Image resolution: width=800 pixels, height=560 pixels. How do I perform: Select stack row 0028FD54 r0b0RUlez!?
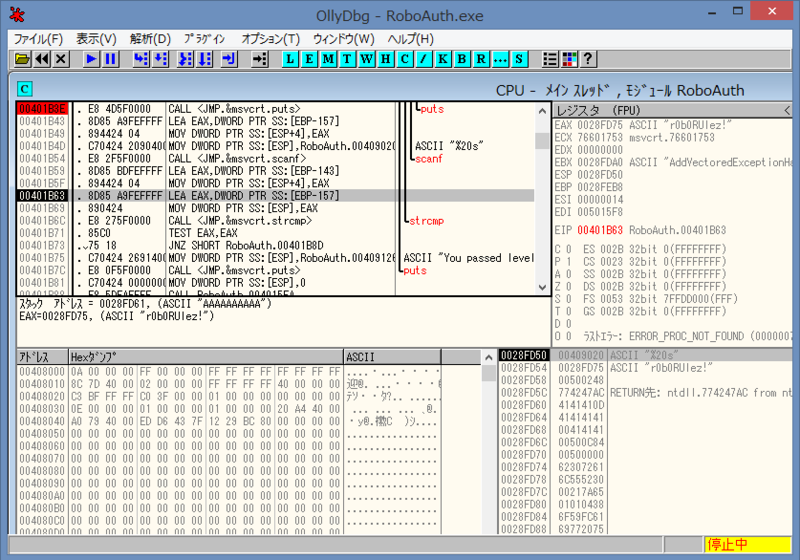(645, 368)
